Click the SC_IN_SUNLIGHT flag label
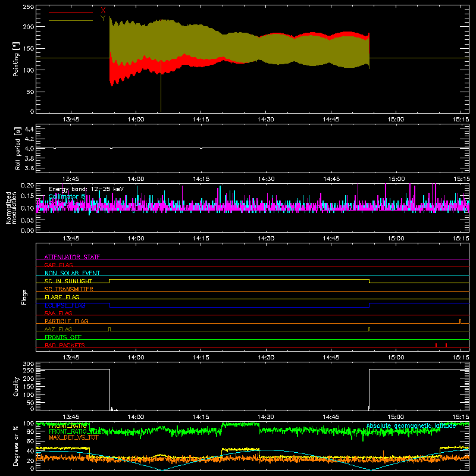476x476 pixels. click(x=68, y=281)
